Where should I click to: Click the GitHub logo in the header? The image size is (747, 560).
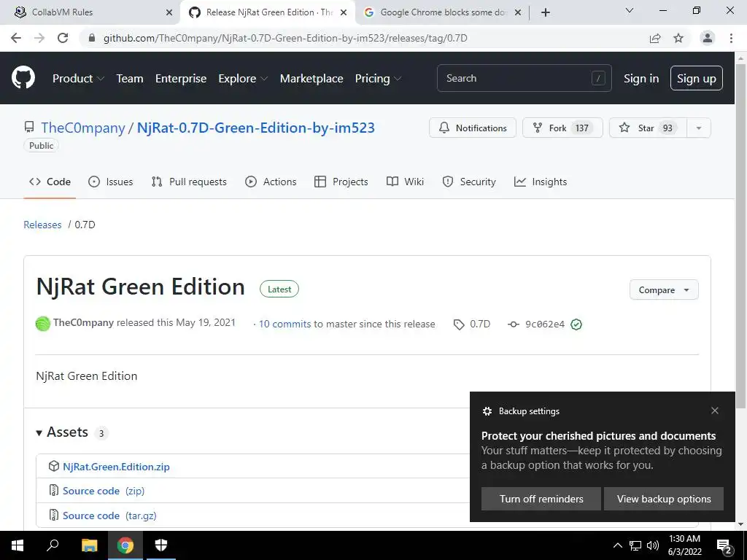(23, 78)
